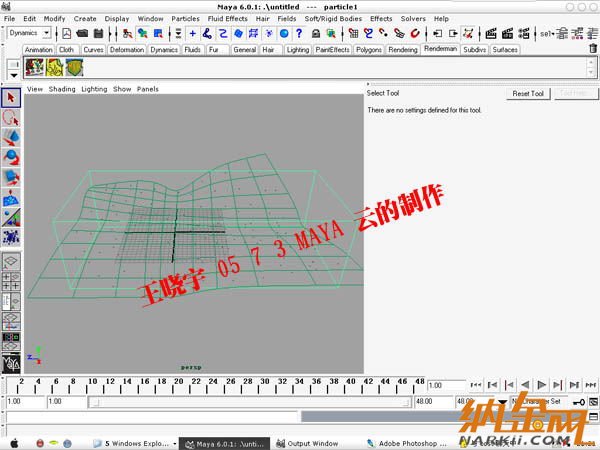Click the auto keyframe key icon

coord(579,402)
